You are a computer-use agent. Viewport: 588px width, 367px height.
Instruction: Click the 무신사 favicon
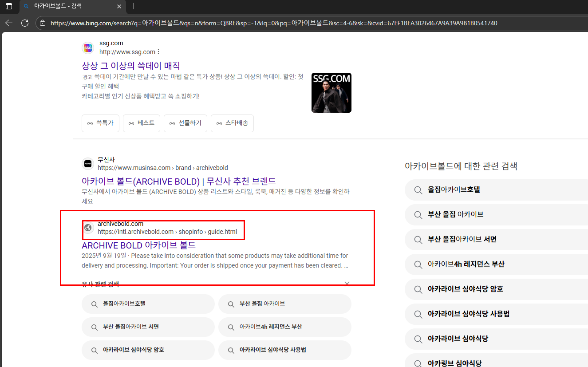tap(88, 164)
